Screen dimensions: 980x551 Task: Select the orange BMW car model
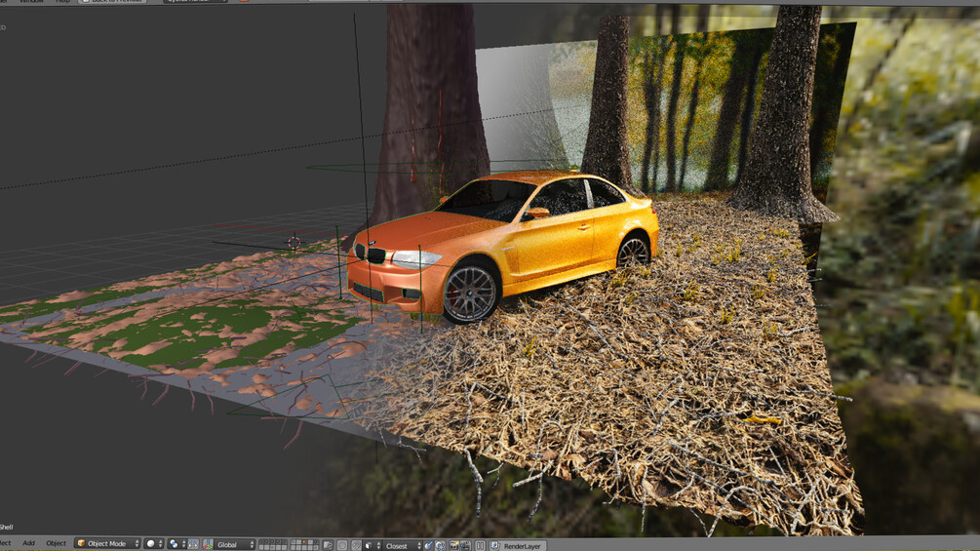pos(503,247)
